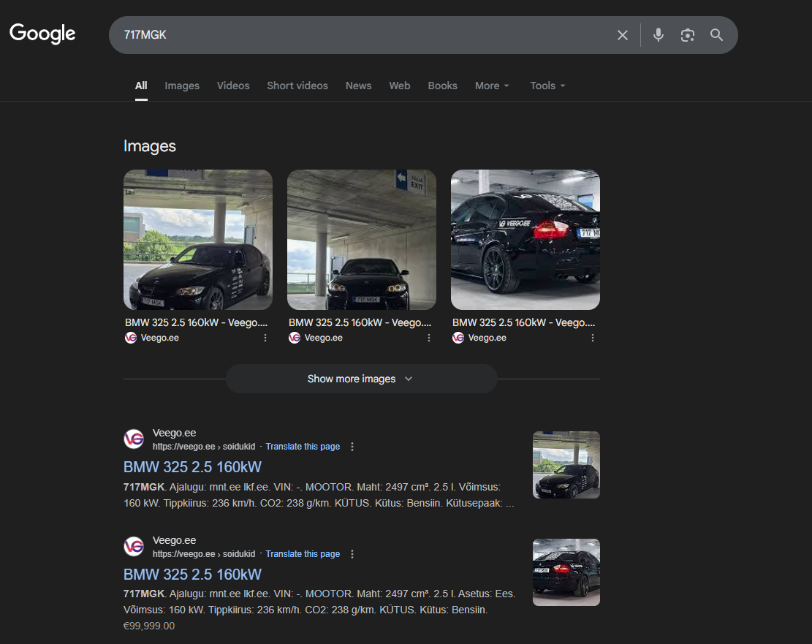The height and width of the screenshot is (644, 812).
Task: Open options menu for third image result
Action: tap(593, 338)
